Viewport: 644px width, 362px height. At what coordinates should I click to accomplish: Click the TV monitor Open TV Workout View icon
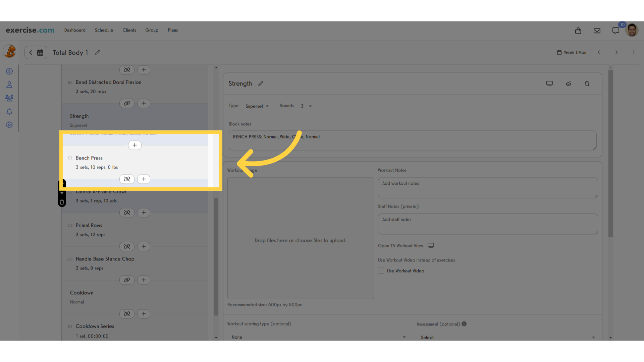(x=430, y=245)
